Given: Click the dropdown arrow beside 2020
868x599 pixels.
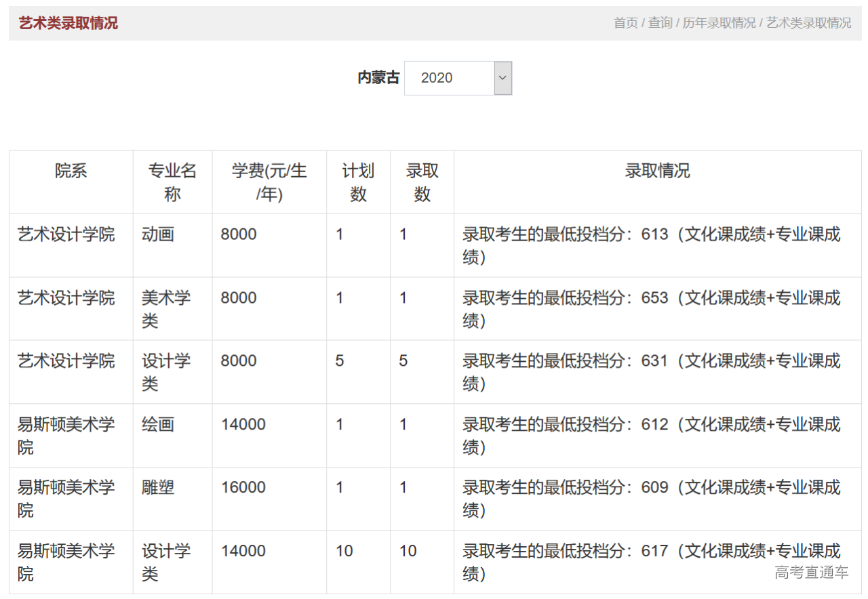Looking at the screenshot, I should click(502, 78).
